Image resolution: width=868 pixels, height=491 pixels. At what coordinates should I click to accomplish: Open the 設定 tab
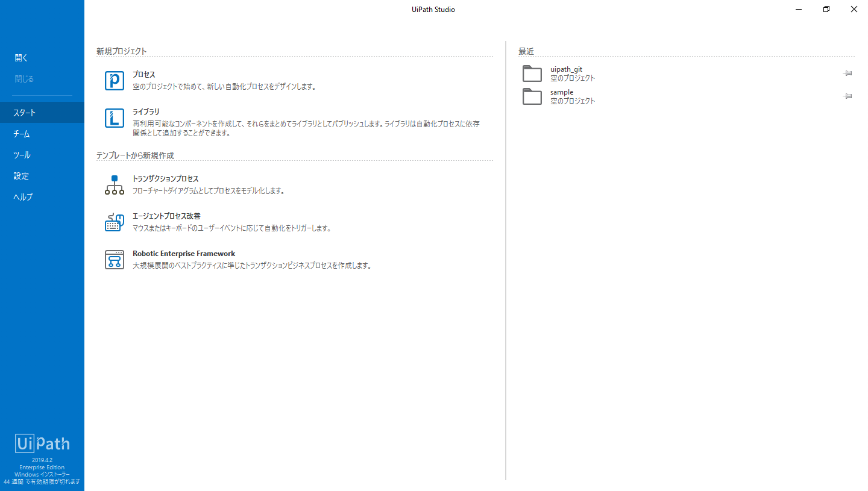click(x=42, y=176)
